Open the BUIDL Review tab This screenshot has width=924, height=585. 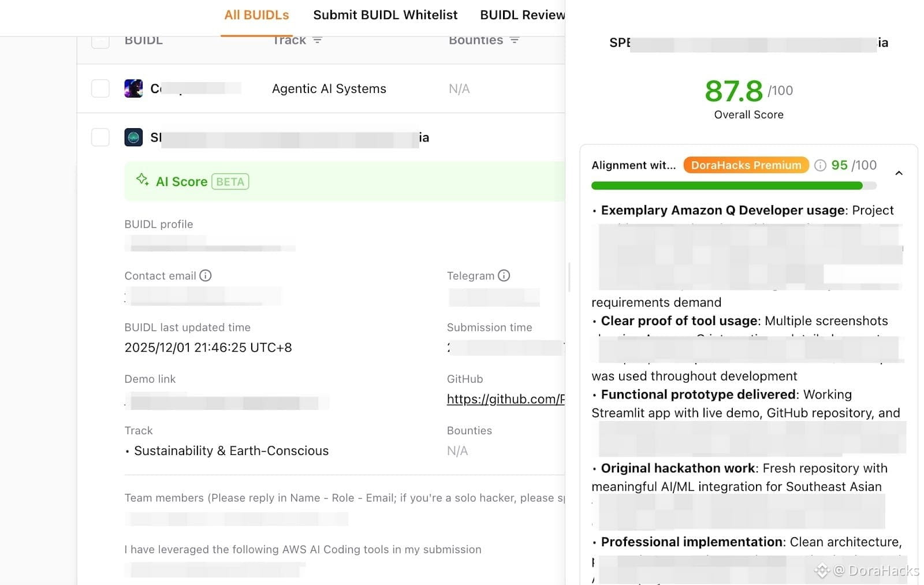pos(522,15)
